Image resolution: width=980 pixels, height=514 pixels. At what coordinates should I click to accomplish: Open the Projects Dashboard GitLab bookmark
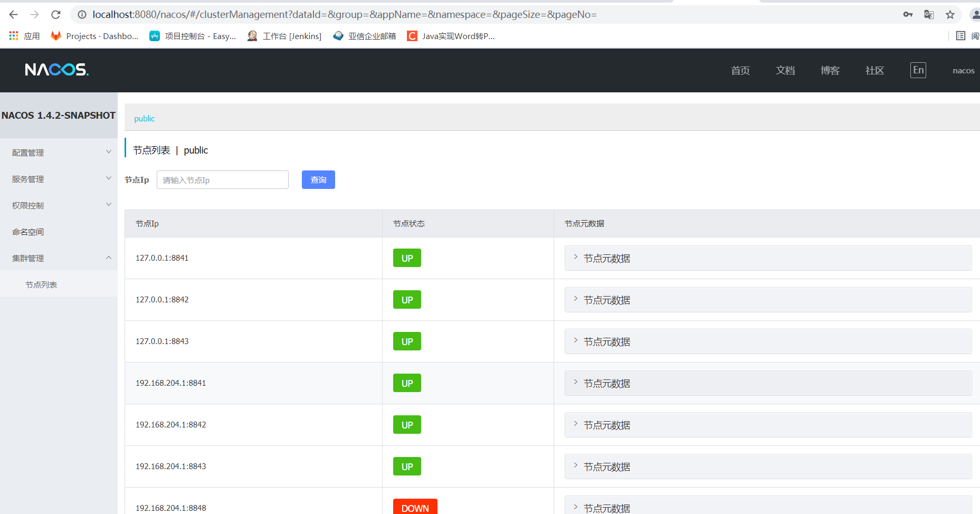(94, 36)
